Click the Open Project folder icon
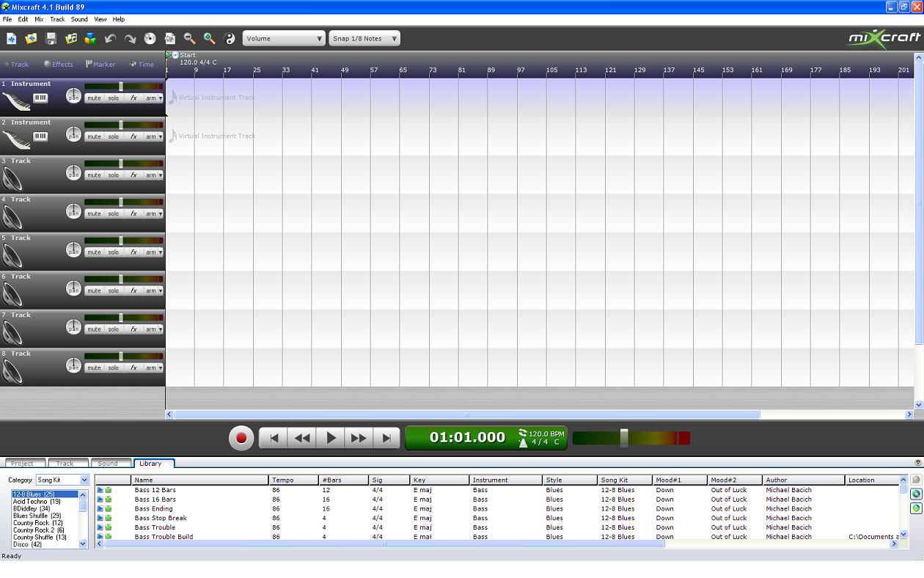This screenshot has width=924, height=578. 31,39
